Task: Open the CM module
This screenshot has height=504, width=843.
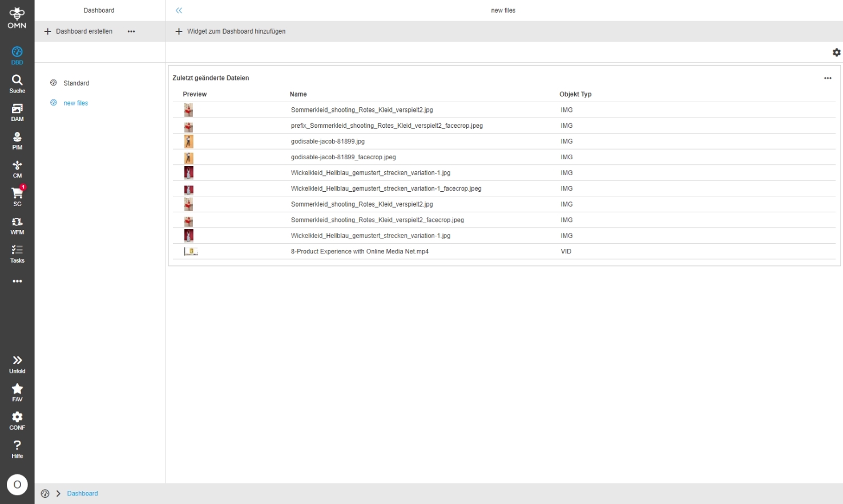Action: click(x=17, y=169)
